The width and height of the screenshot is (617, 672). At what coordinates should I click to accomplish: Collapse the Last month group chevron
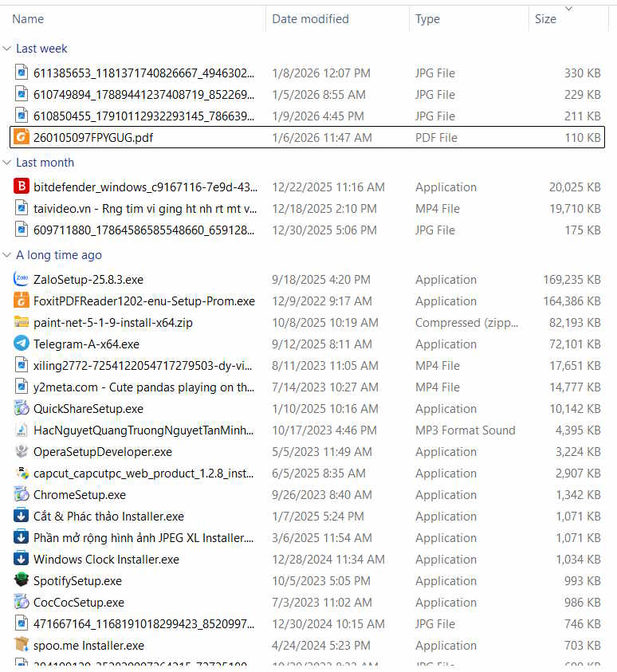(x=6, y=163)
